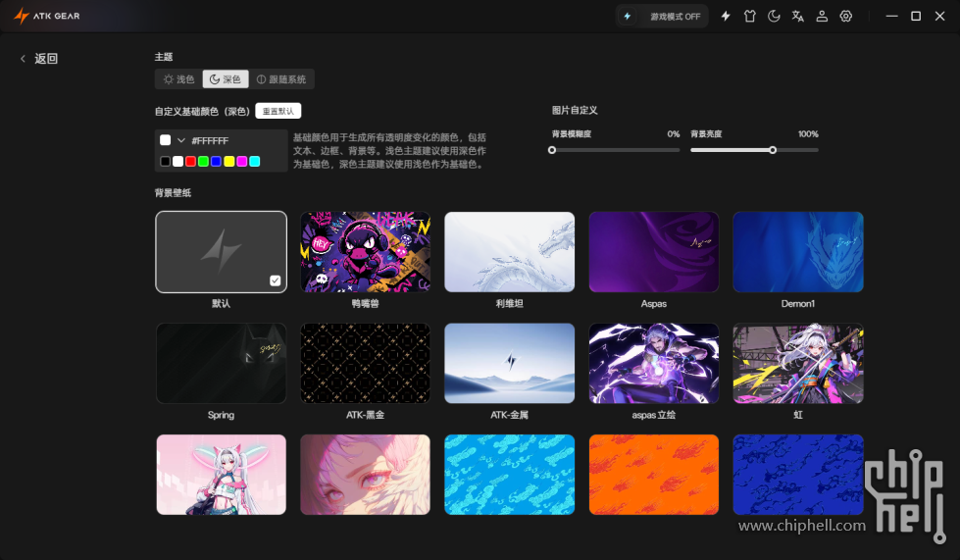Click the lightning bolt icon in title bar
The image size is (960, 560).
(726, 17)
